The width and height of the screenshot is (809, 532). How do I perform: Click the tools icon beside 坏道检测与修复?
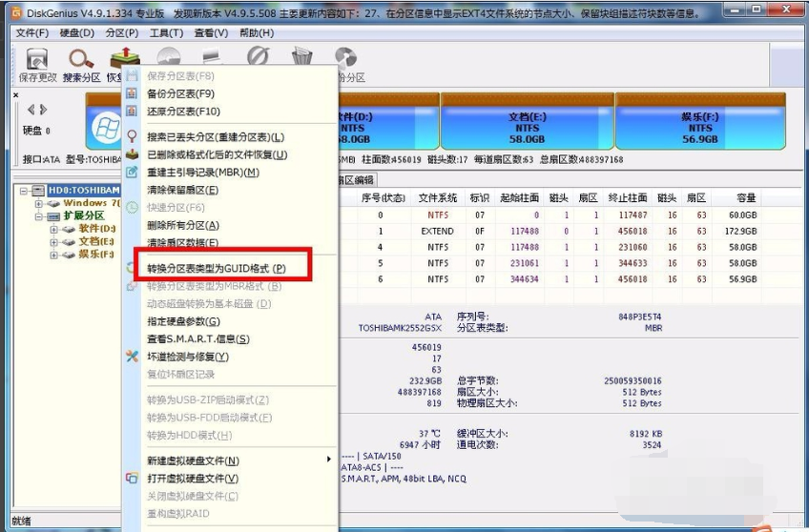coord(132,357)
